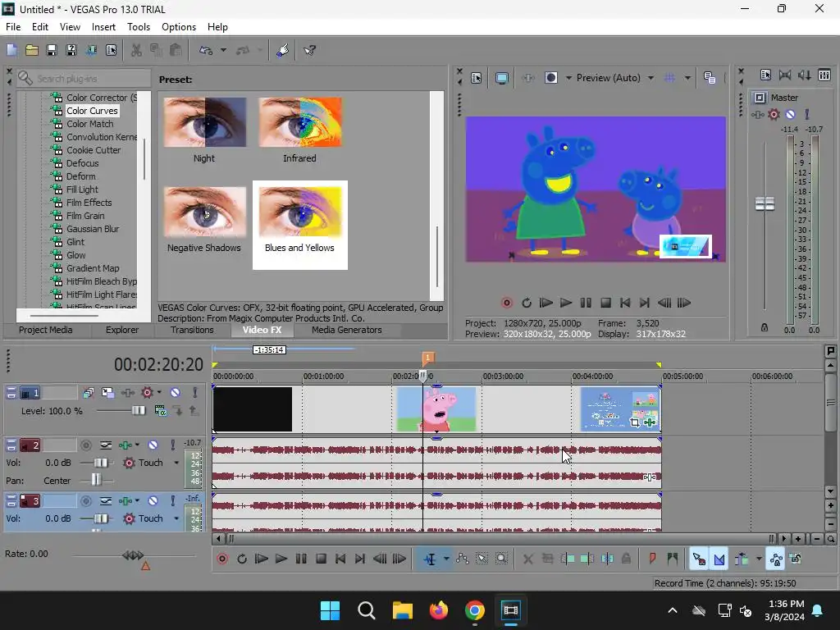Click the Search plug-ins field
This screenshot has height=630, width=840.
tap(84, 79)
